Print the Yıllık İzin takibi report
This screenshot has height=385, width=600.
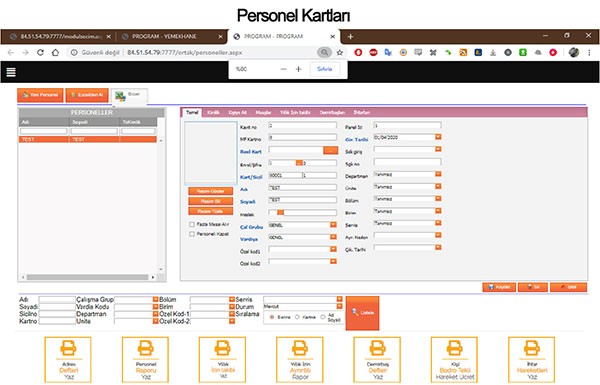coord(222,359)
